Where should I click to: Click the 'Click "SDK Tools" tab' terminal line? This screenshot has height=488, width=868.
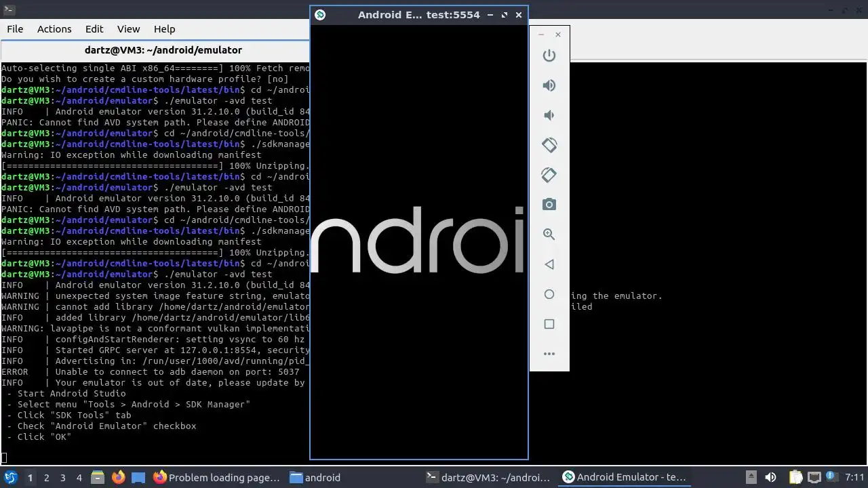click(x=69, y=415)
